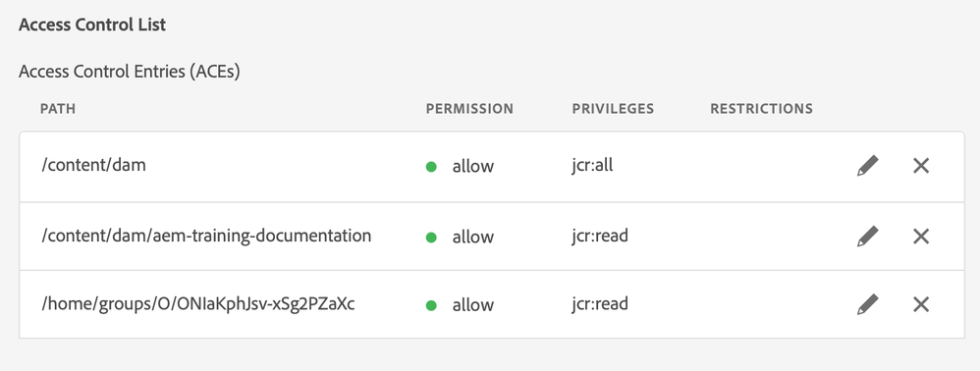Viewport: 980px width, 371px height.
Task: Edit the aem-training-documentation entry pencil icon
Action: coord(867,237)
